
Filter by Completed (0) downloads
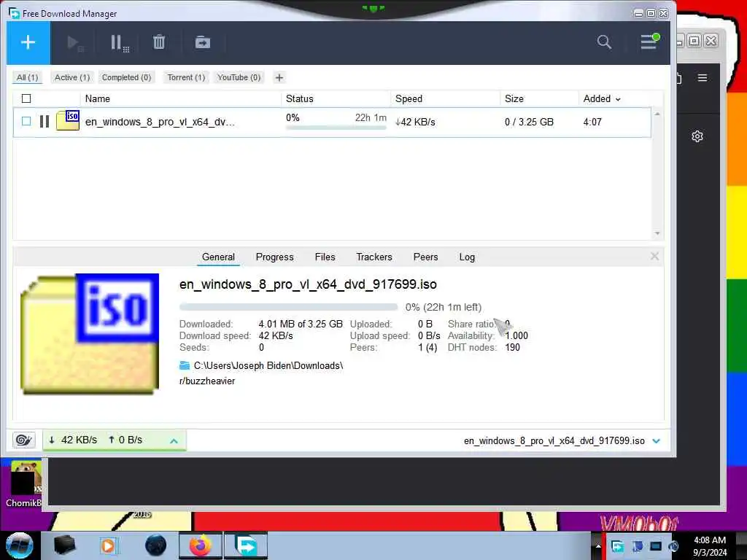[x=126, y=77]
